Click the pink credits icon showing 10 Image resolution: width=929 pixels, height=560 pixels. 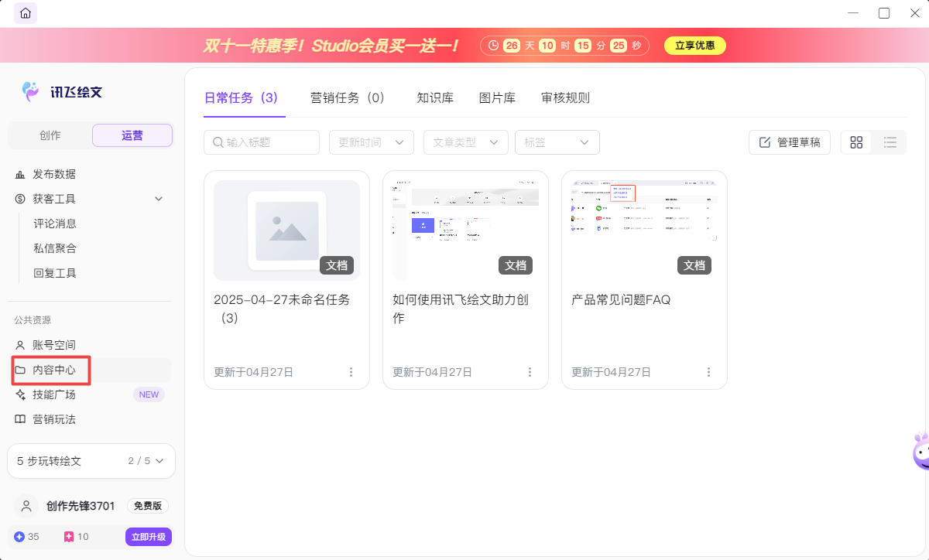click(x=69, y=537)
